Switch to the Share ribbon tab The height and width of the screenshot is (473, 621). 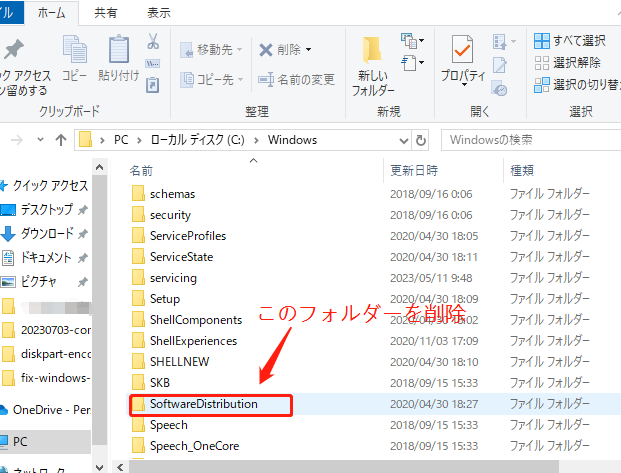(105, 13)
